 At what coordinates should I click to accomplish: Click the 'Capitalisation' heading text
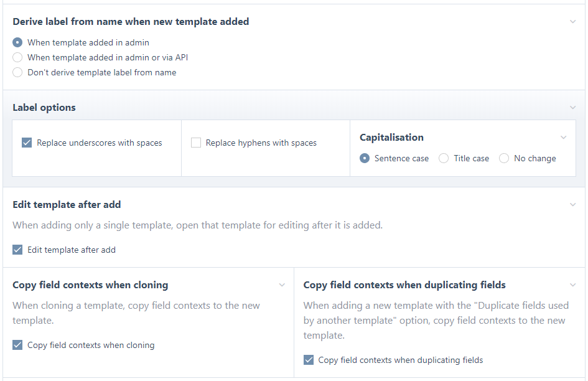(391, 138)
